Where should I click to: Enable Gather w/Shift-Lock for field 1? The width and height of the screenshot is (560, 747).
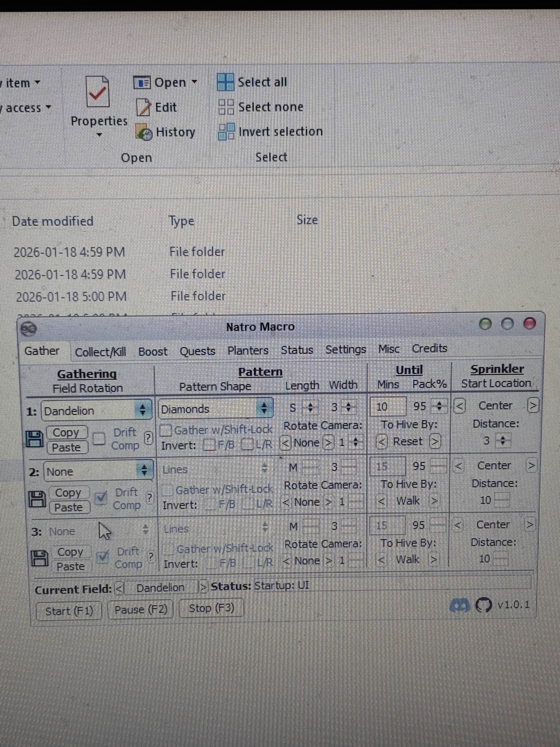[x=166, y=430]
